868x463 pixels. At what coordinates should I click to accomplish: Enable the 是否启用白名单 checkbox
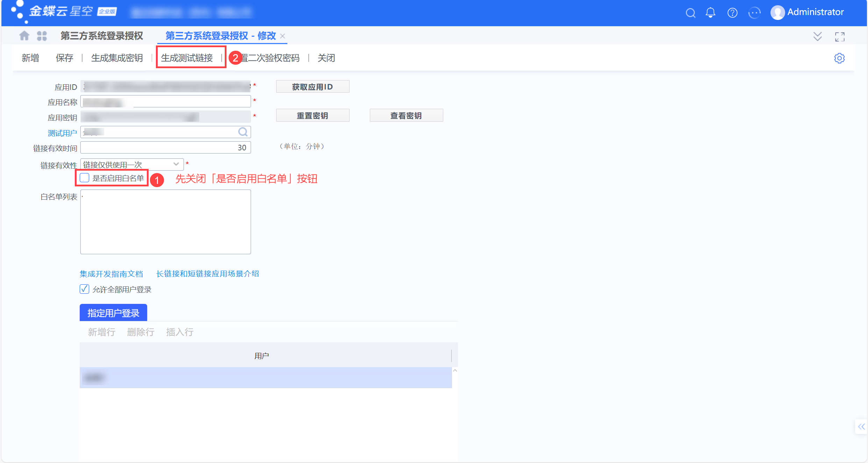85,178
